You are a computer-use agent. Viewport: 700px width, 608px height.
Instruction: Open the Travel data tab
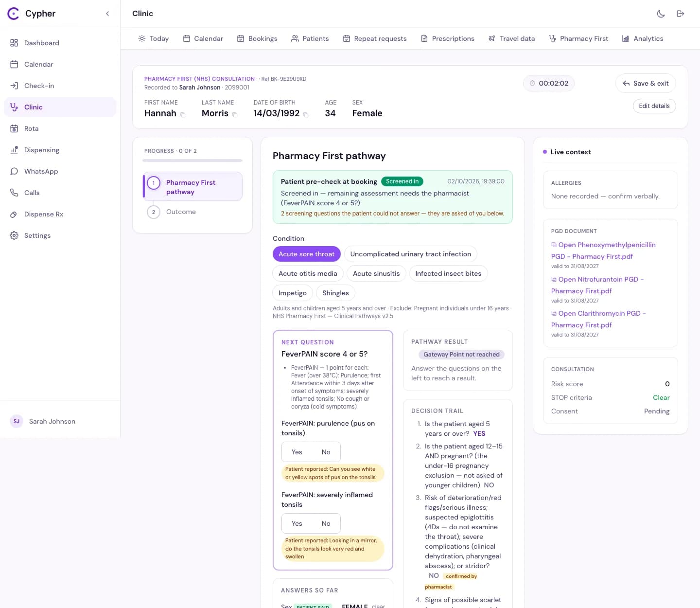511,38
